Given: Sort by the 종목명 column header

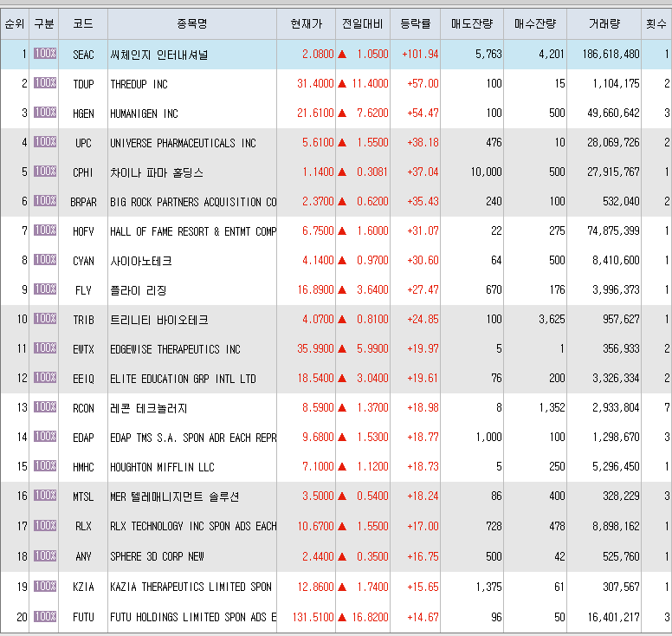Looking at the screenshot, I should pyautogui.click(x=192, y=23).
